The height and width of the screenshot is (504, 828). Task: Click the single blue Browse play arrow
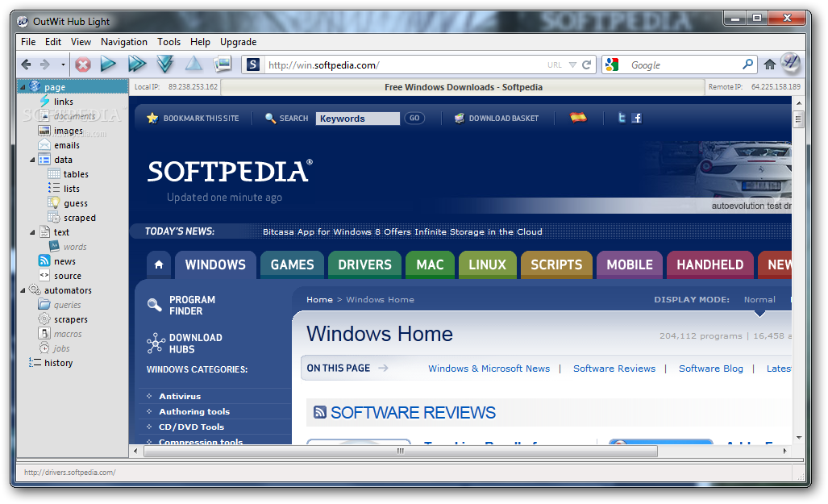(108, 64)
